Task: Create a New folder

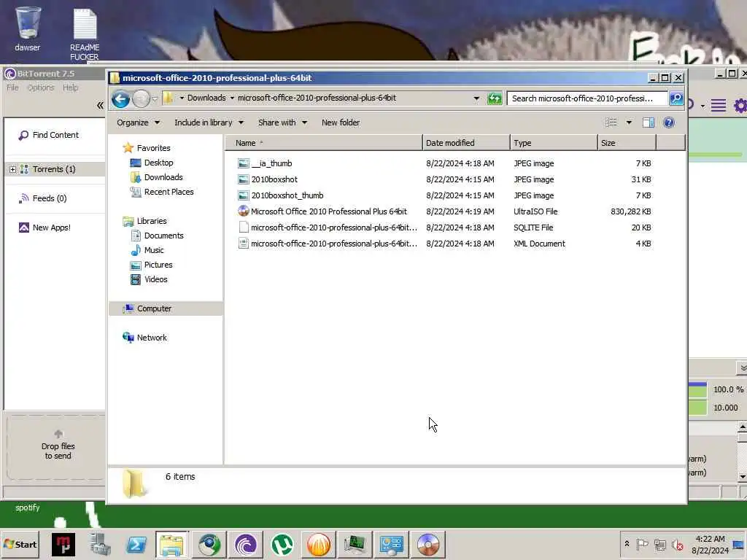Action: pos(341,122)
